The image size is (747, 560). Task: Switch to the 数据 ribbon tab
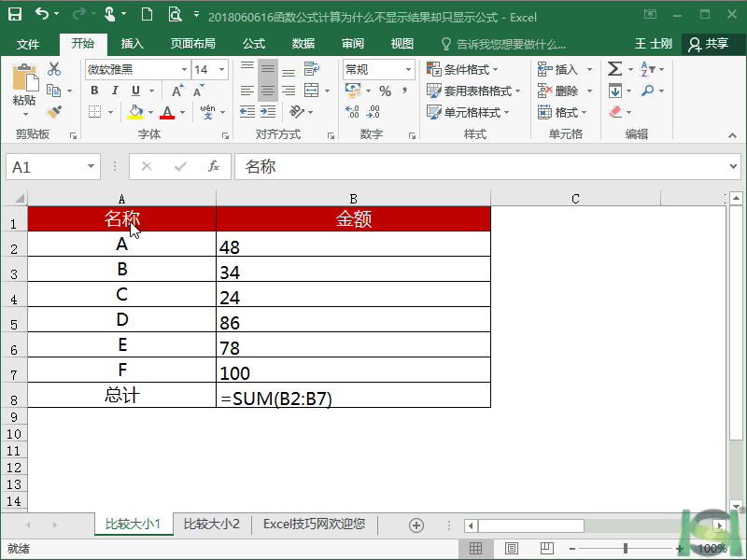303,44
